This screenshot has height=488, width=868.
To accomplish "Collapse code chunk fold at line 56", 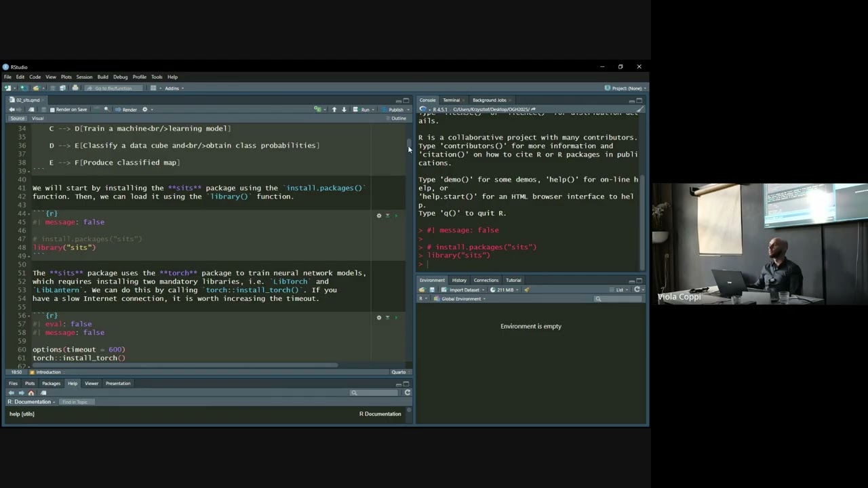I will pos(28,315).
